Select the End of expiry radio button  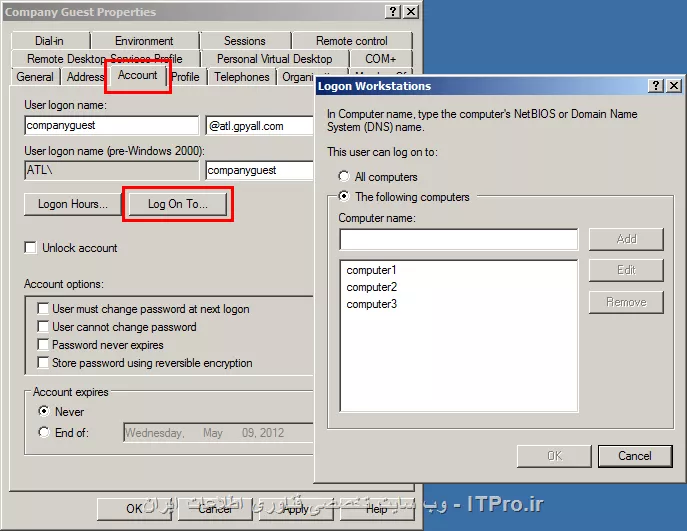coord(44,432)
